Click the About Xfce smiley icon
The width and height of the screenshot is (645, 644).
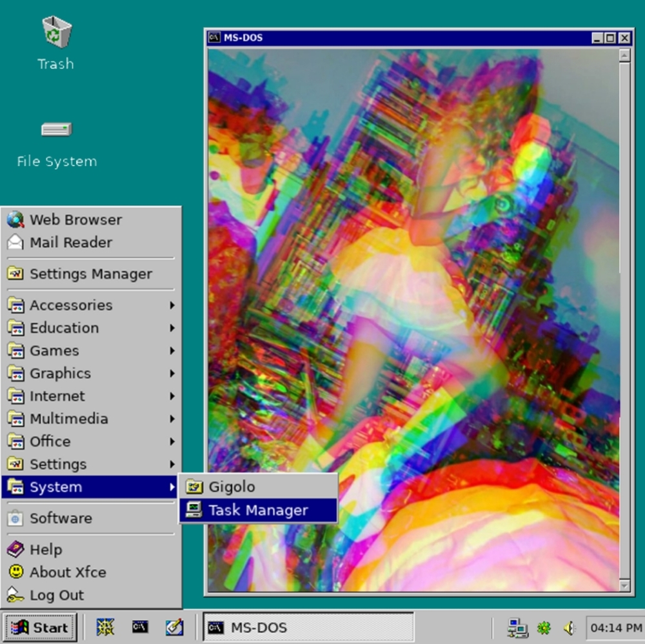click(x=15, y=572)
